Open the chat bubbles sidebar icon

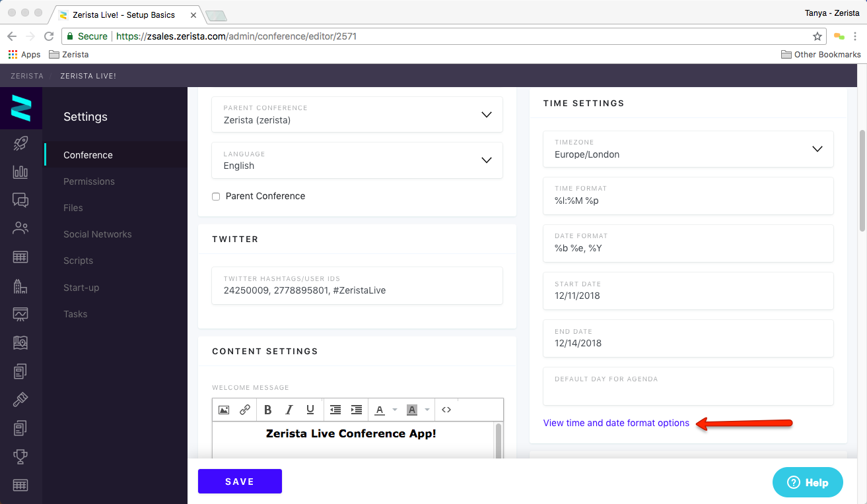click(x=20, y=200)
